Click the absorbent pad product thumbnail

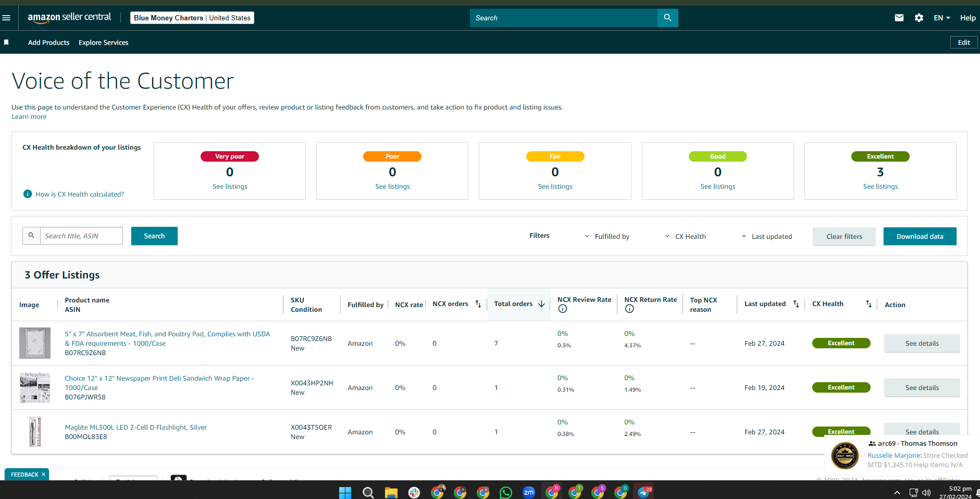[x=35, y=343]
